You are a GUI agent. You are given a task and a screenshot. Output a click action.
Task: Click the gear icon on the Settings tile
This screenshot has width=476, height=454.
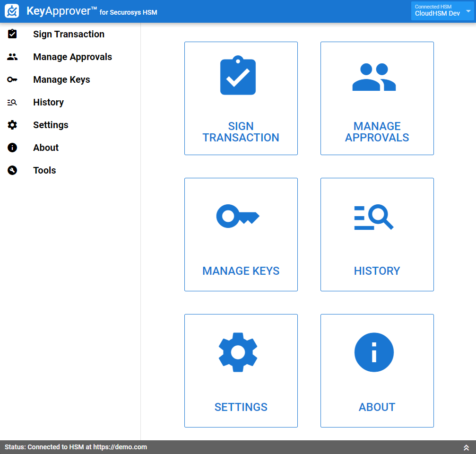(x=238, y=352)
